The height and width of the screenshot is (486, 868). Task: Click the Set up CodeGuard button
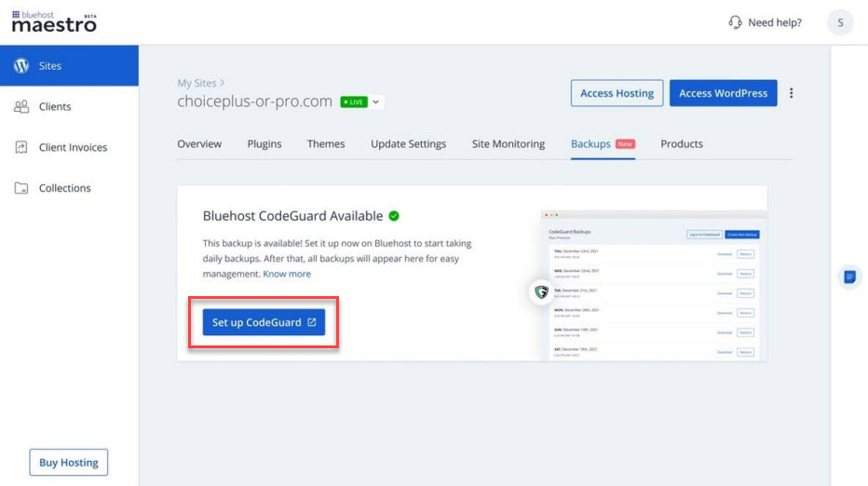(x=264, y=322)
